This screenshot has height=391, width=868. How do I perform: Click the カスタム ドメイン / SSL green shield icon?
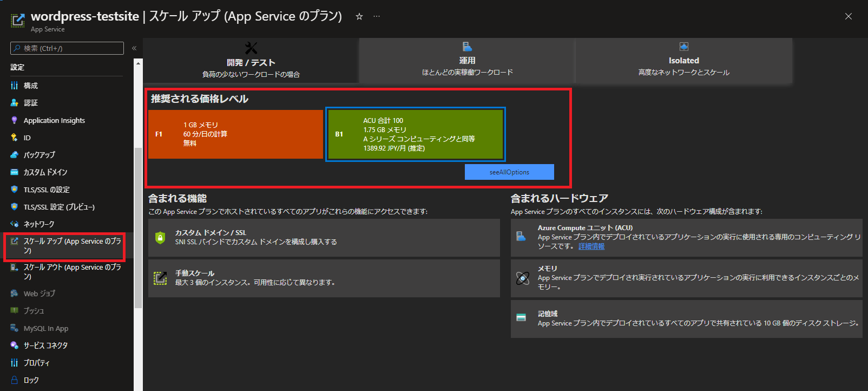point(160,238)
